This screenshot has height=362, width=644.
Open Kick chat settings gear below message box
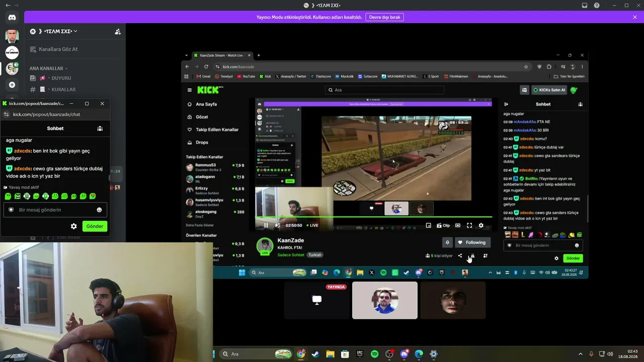556,258
